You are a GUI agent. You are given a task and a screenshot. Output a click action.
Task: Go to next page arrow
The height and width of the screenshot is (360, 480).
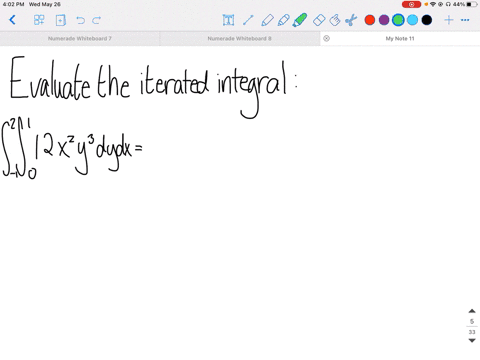(x=472, y=340)
